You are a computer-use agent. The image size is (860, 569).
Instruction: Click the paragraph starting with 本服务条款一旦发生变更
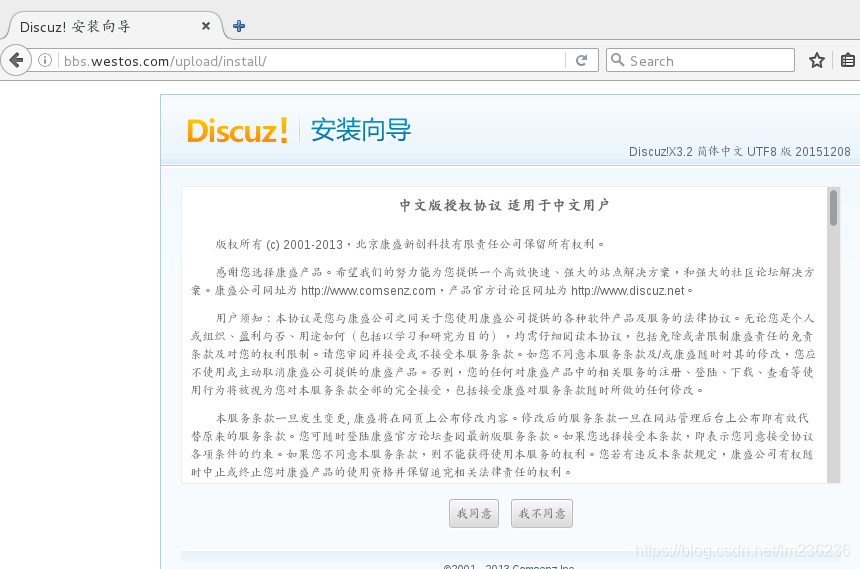502,445
